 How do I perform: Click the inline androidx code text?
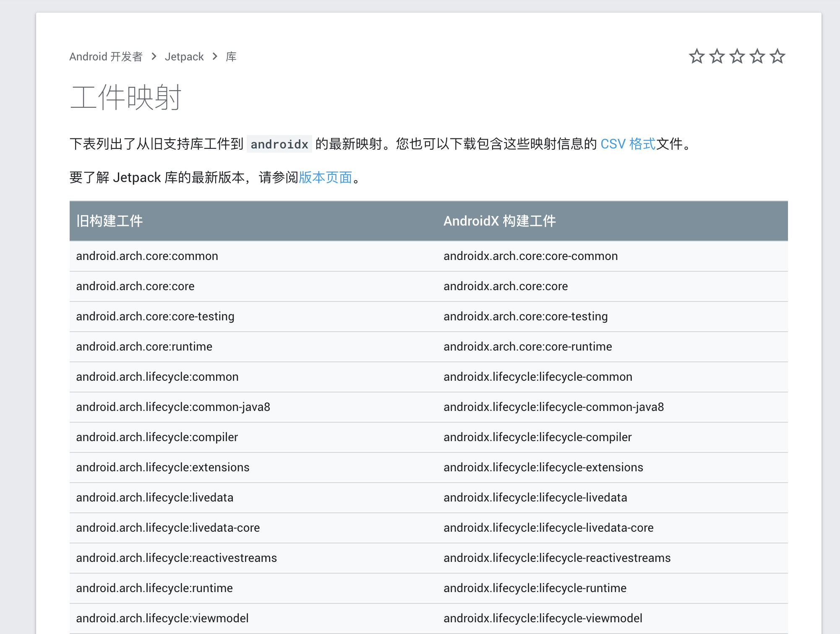tap(279, 144)
